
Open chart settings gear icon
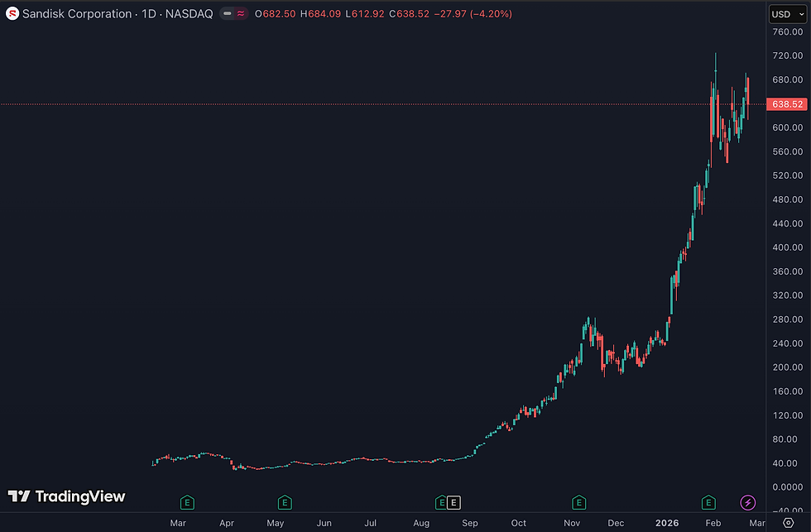pyautogui.click(x=788, y=523)
